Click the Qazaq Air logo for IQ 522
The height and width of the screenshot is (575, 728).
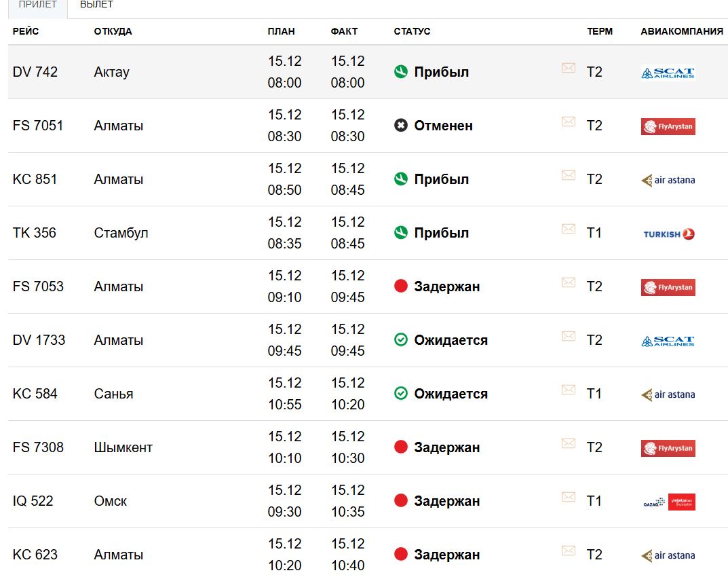coord(655,502)
